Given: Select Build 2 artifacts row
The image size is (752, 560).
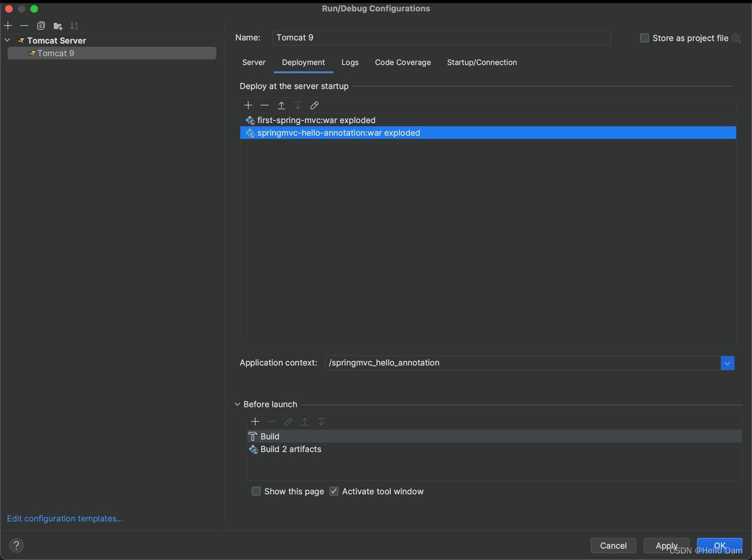Looking at the screenshot, I should (x=494, y=449).
